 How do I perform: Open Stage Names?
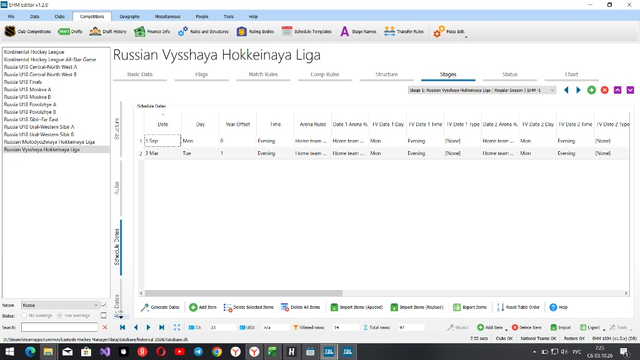(x=358, y=31)
